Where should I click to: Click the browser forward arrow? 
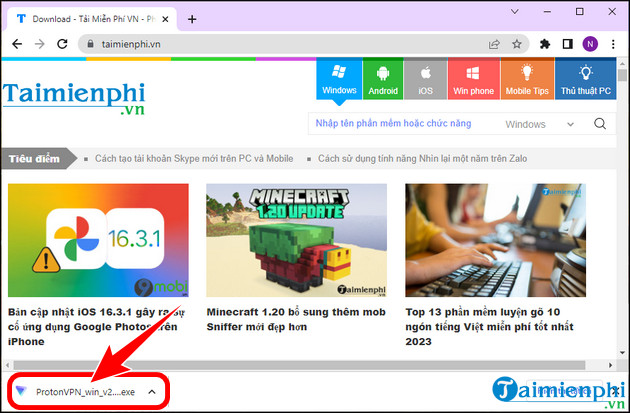[x=39, y=44]
